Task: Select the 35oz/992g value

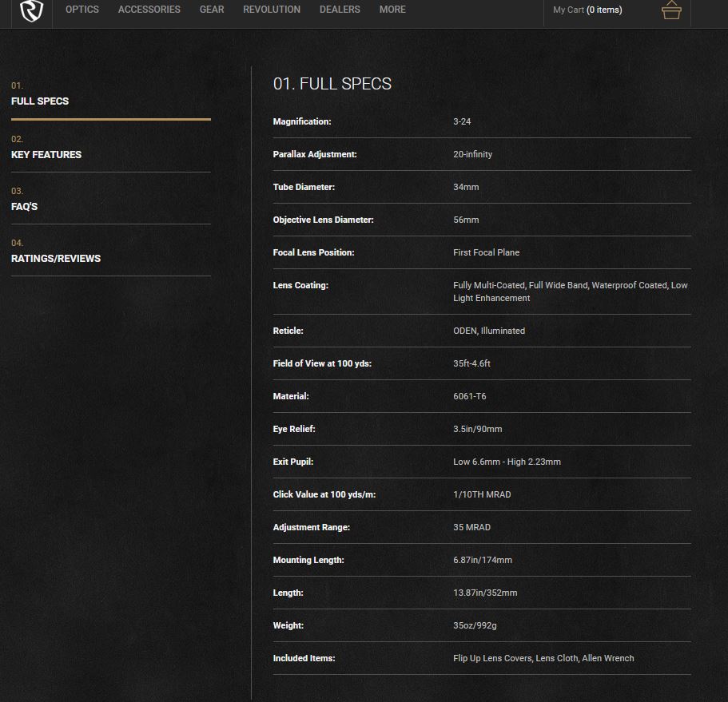Action: point(475,625)
